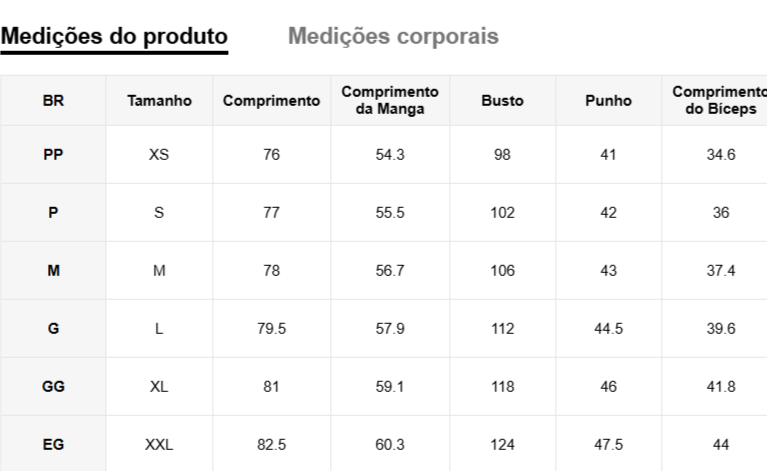
Task: Click the 102 bust cell in the P row
Action: pyautogui.click(x=502, y=213)
